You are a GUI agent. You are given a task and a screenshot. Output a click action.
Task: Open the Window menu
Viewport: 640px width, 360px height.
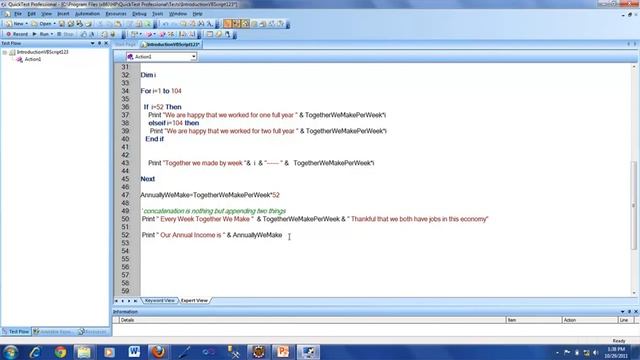(x=178, y=14)
